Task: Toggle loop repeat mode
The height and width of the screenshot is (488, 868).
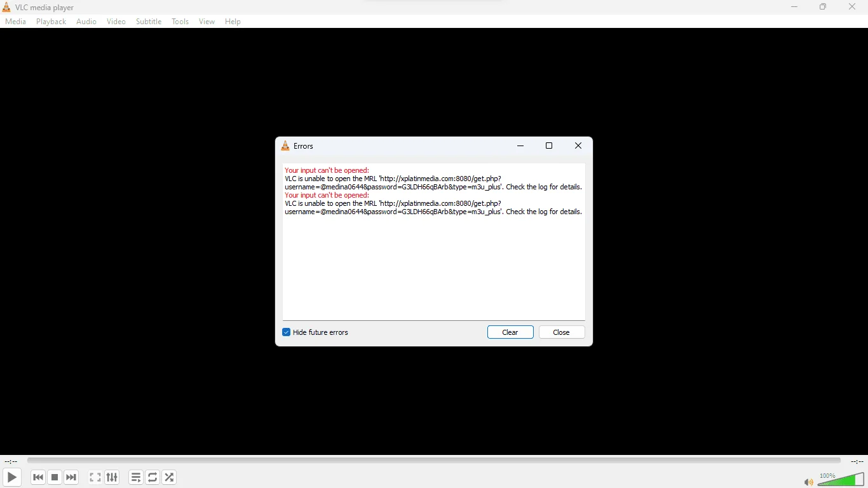Action: point(153,477)
